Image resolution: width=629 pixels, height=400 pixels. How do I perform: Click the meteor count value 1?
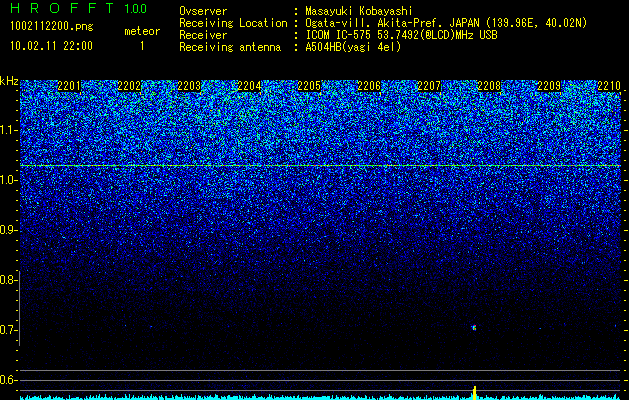[x=142, y=46]
